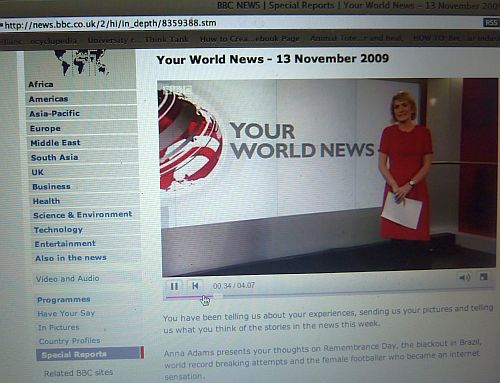This screenshot has height=383, width=500.
Task: Open the Think Tank bookmark
Action: [x=166, y=40]
